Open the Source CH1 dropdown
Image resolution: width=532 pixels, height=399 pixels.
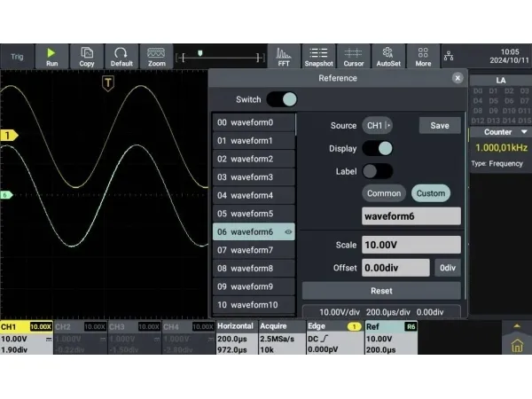point(379,126)
